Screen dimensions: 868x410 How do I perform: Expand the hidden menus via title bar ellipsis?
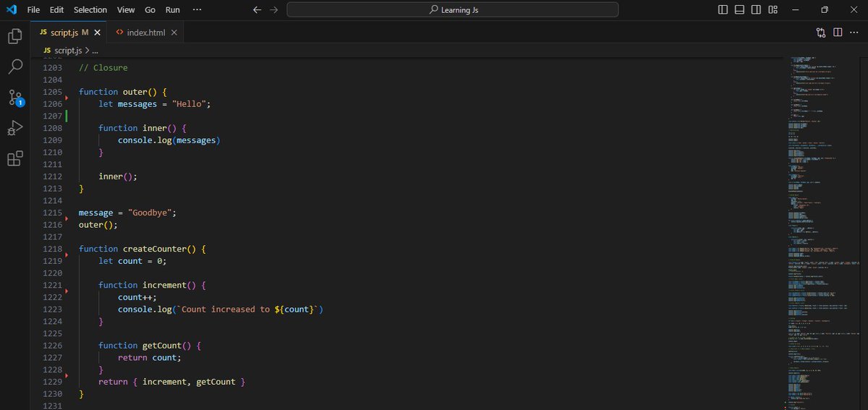click(x=197, y=10)
